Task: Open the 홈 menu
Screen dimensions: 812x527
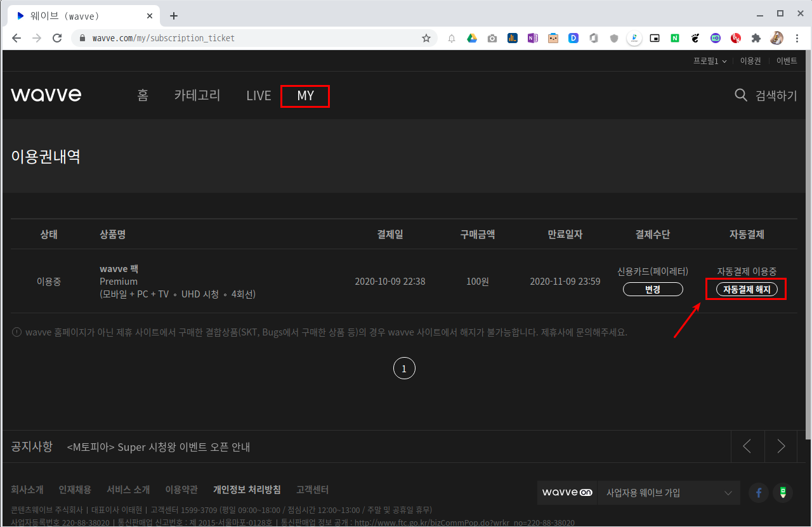Action: (x=143, y=95)
